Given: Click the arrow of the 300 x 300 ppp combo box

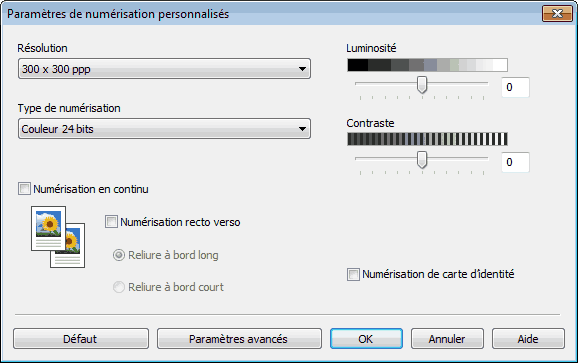Looking at the screenshot, I should tap(302, 69).
